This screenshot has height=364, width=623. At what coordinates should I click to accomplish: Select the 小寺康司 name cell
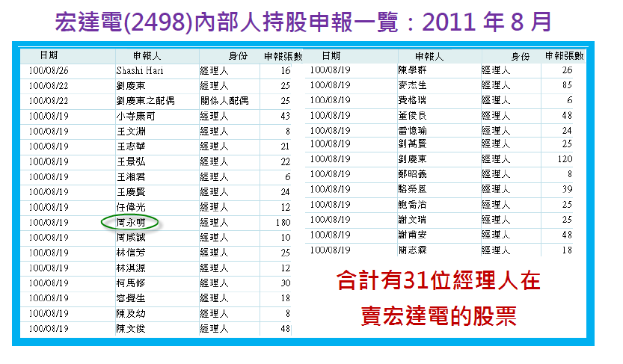click(x=135, y=117)
